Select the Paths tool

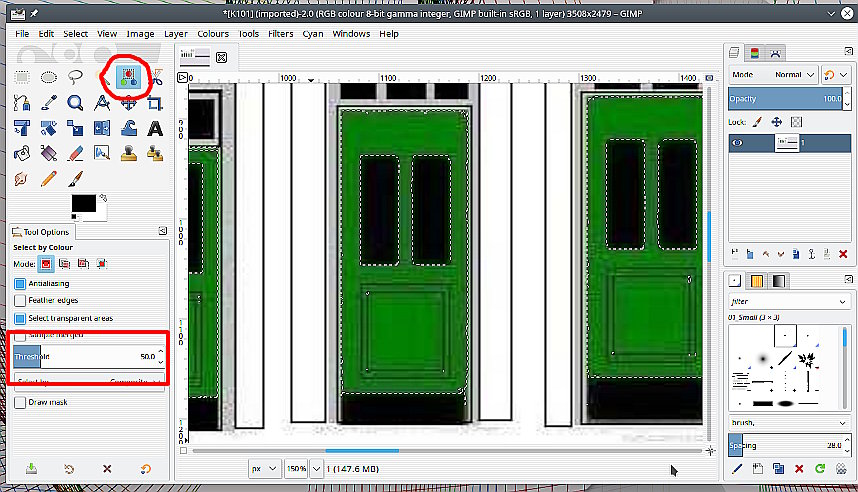22,103
